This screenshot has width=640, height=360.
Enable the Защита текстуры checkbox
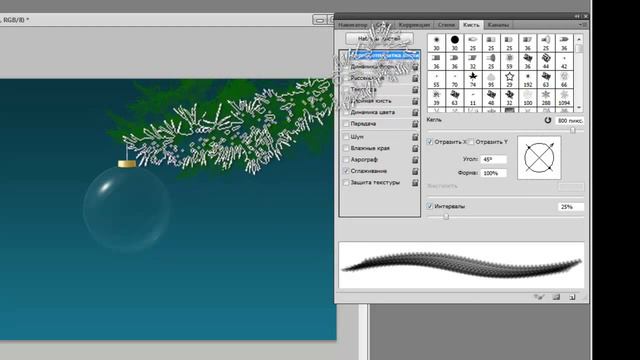(x=346, y=182)
